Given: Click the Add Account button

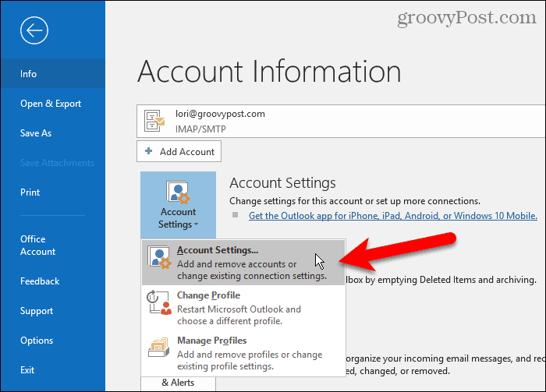Looking at the screenshot, I should point(179,151).
